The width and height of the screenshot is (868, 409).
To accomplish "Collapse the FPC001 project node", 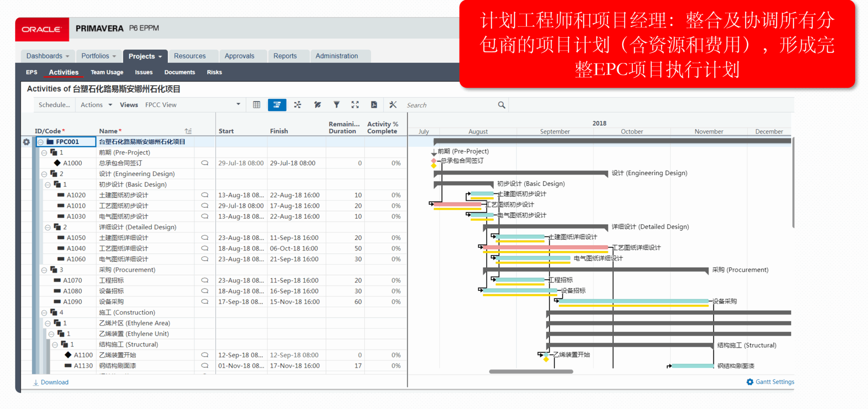I will [x=41, y=142].
